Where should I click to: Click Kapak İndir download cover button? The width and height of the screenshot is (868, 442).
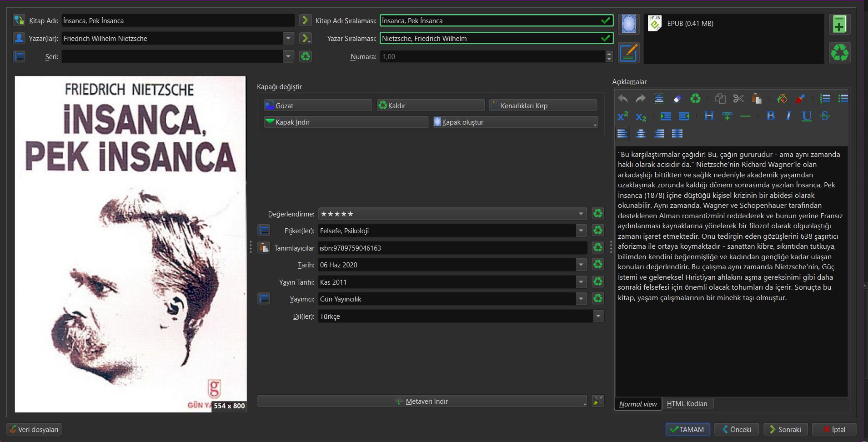pyautogui.click(x=346, y=122)
